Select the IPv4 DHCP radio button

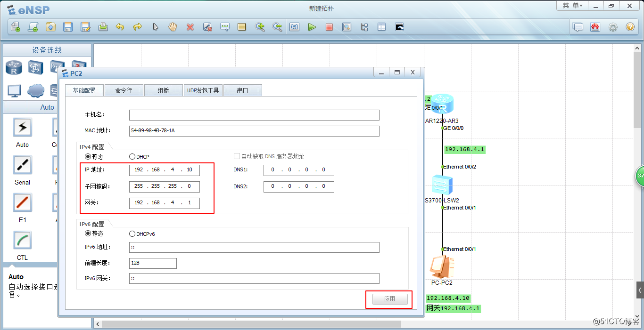coord(132,156)
